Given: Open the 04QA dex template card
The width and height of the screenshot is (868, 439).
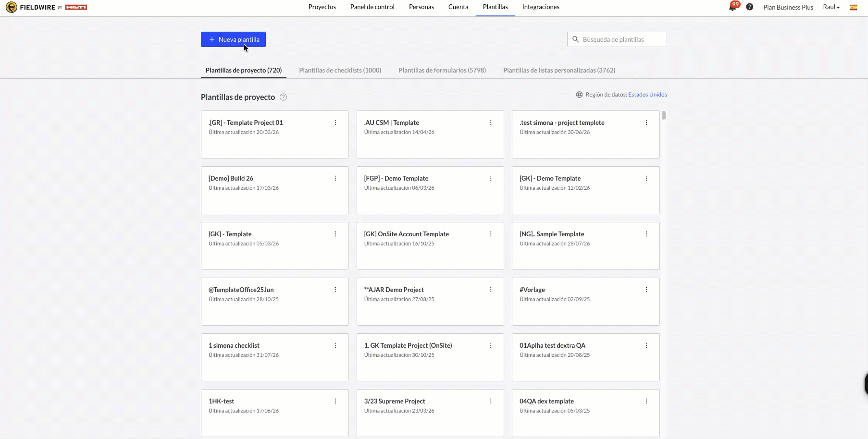Looking at the screenshot, I should coord(586,413).
